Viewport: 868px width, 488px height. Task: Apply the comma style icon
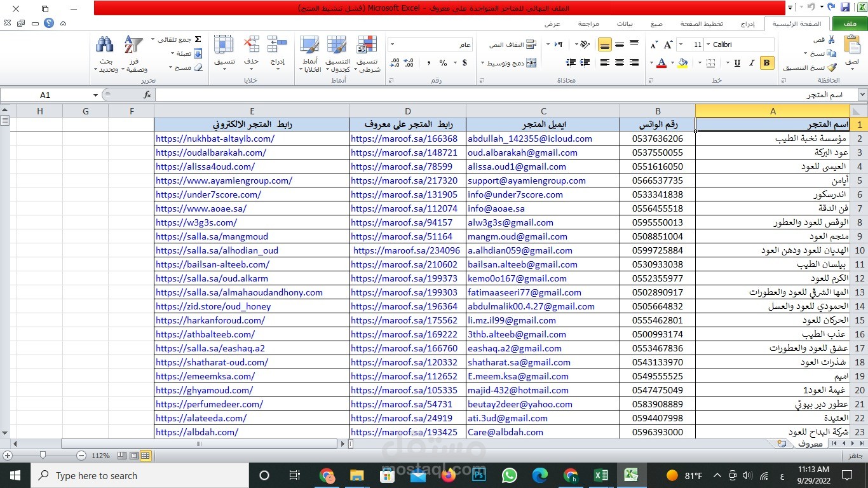(429, 63)
